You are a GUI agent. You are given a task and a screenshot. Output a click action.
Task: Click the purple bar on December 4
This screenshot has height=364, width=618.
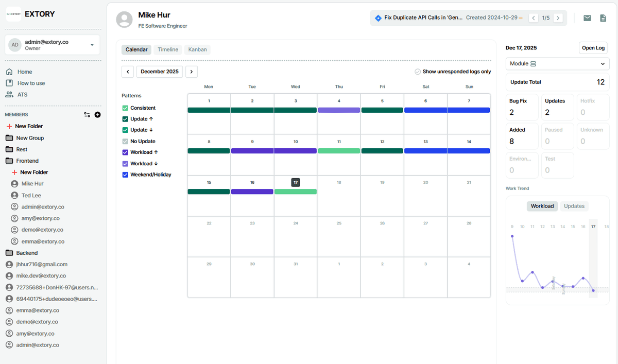(x=339, y=110)
